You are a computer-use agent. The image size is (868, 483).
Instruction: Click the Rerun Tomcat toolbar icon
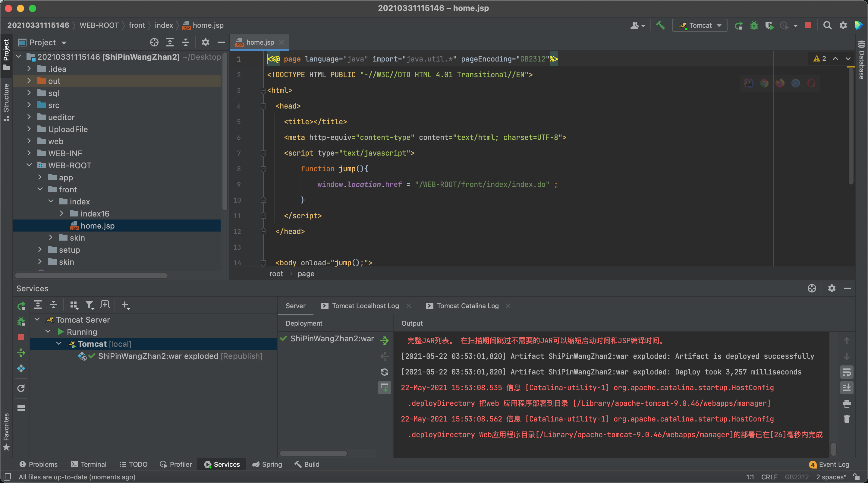coord(739,25)
